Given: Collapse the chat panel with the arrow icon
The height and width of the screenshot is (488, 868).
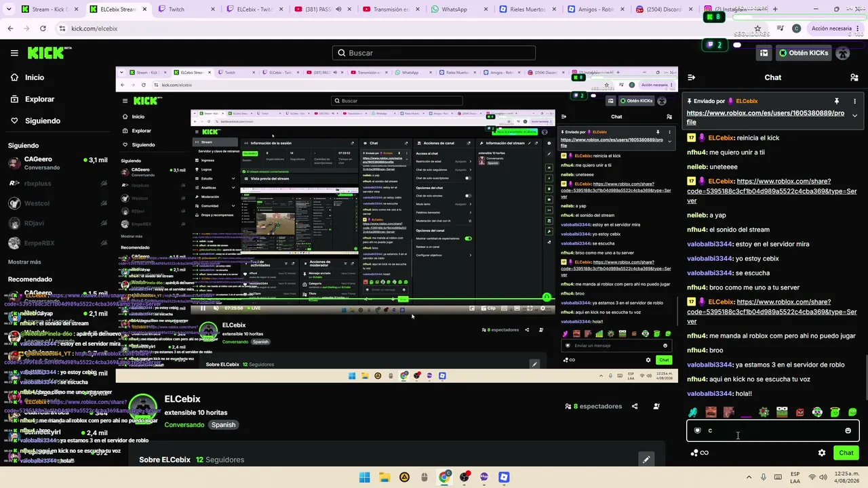Looking at the screenshot, I should pyautogui.click(x=691, y=77).
